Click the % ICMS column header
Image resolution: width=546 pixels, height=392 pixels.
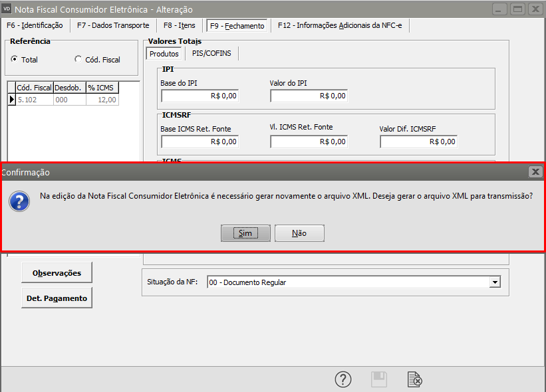(x=102, y=88)
